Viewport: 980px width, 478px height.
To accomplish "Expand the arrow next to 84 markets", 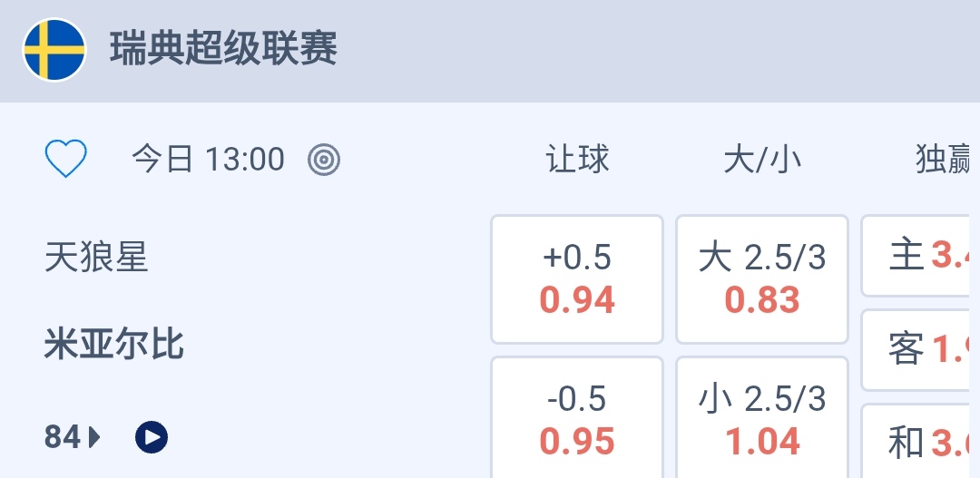I will [94, 438].
